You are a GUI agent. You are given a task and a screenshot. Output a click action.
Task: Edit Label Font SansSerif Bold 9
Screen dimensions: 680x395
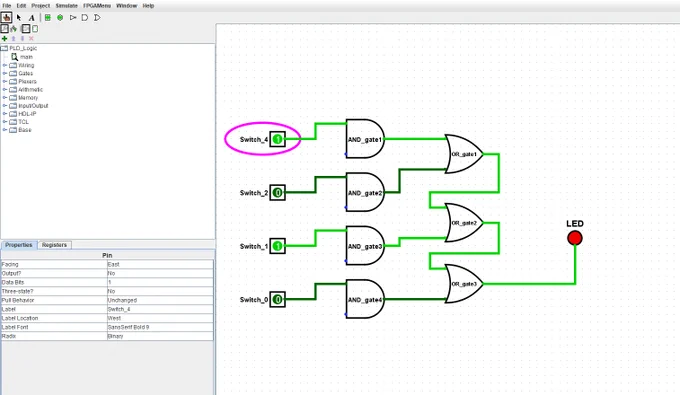pyautogui.click(x=160, y=327)
